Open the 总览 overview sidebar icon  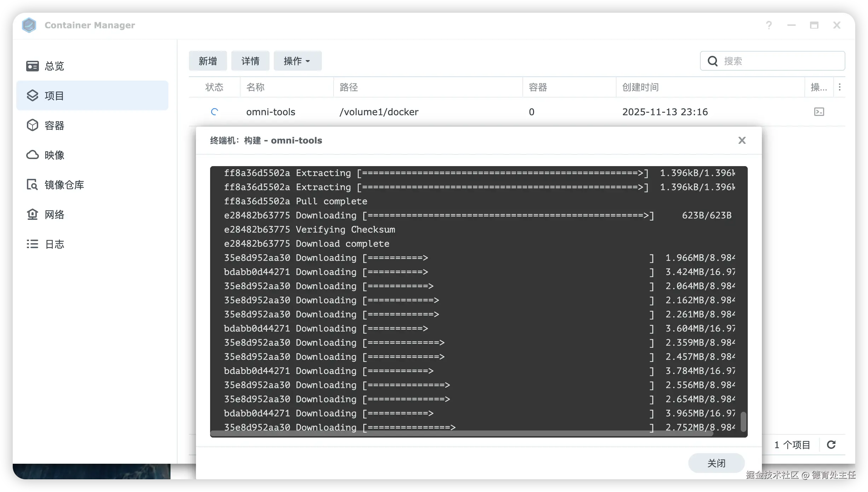(x=32, y=66)
